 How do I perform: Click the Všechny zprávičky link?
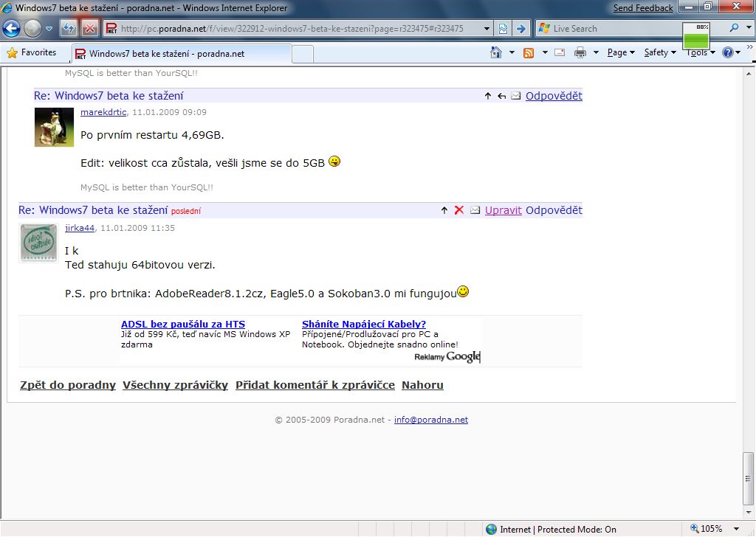(176, 385)
